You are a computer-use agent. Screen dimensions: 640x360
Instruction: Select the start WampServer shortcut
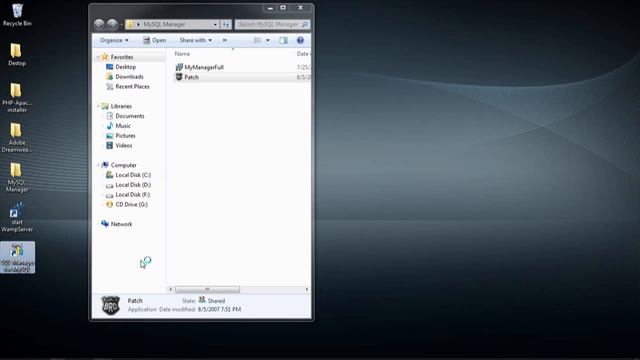(17, 217)
